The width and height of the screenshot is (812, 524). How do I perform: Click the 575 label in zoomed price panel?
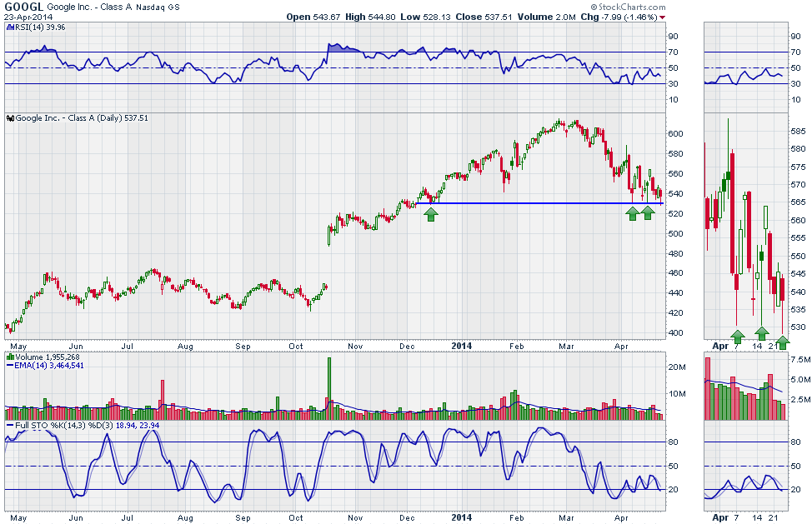[798, 167]
